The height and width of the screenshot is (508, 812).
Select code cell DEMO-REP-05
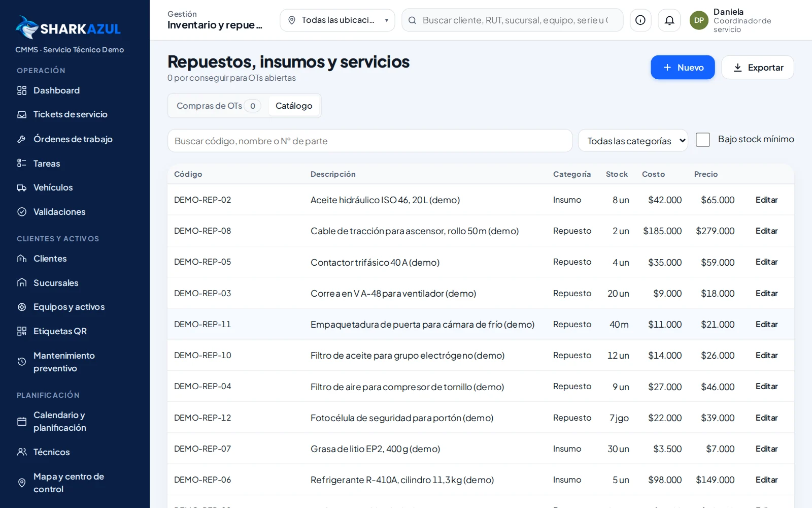coord(202,262)
